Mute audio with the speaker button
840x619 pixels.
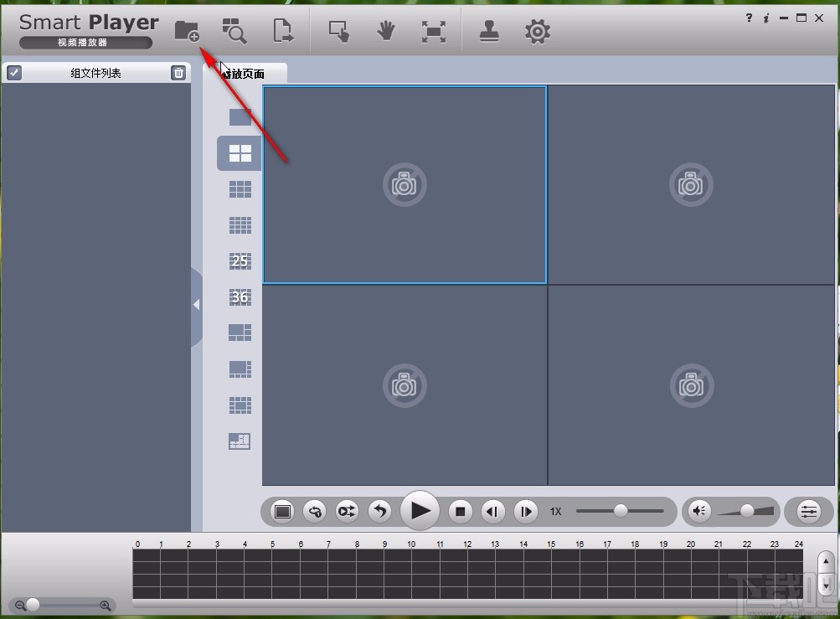click(699, 511)
